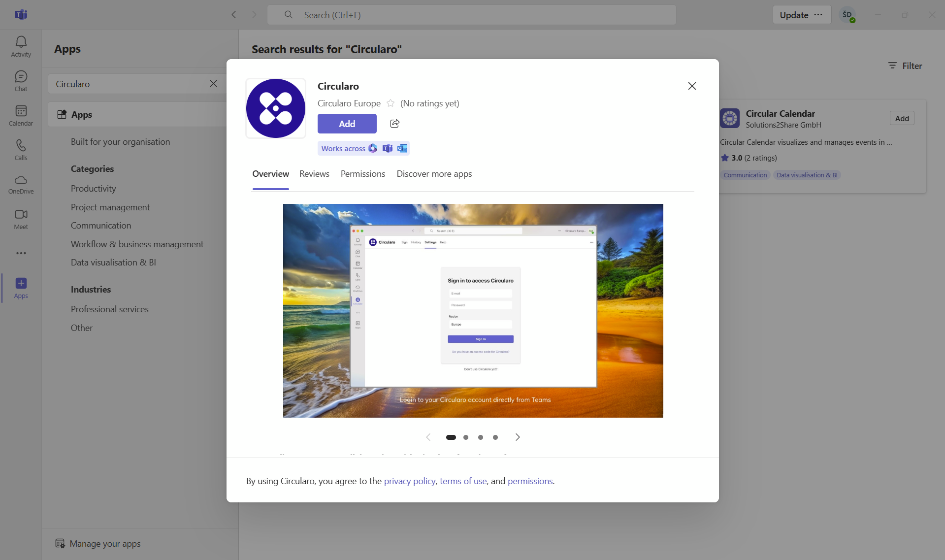
Task: Click the share icon beside Add
Action: pos(394,124)
